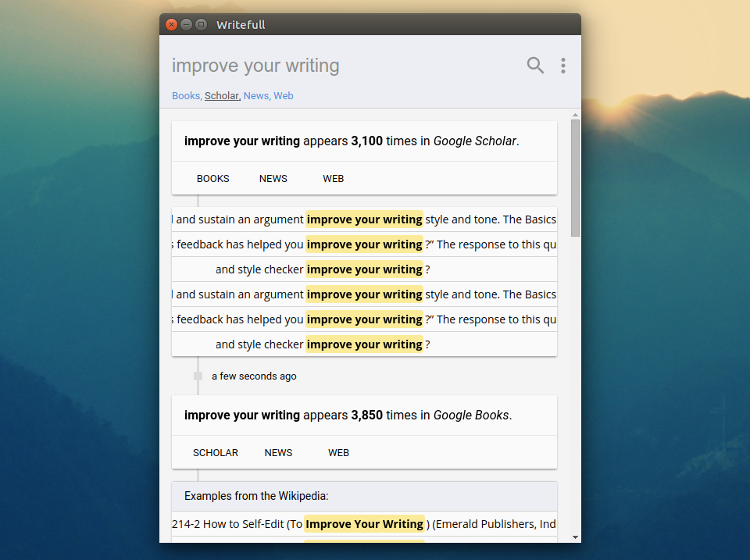This screenshot has width=750, height=560.
Task: Open WEB under the Scholar result
Action: [333, 178]
